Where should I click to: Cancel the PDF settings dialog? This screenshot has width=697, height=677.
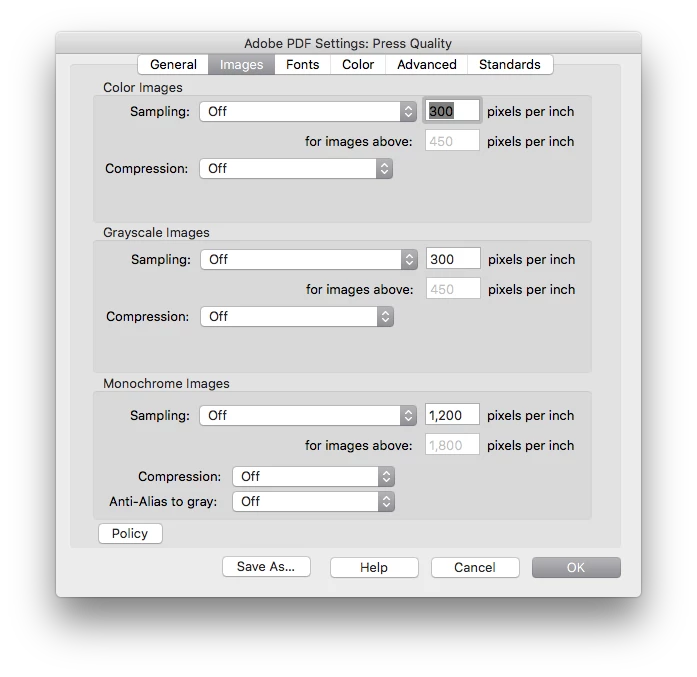475,568
